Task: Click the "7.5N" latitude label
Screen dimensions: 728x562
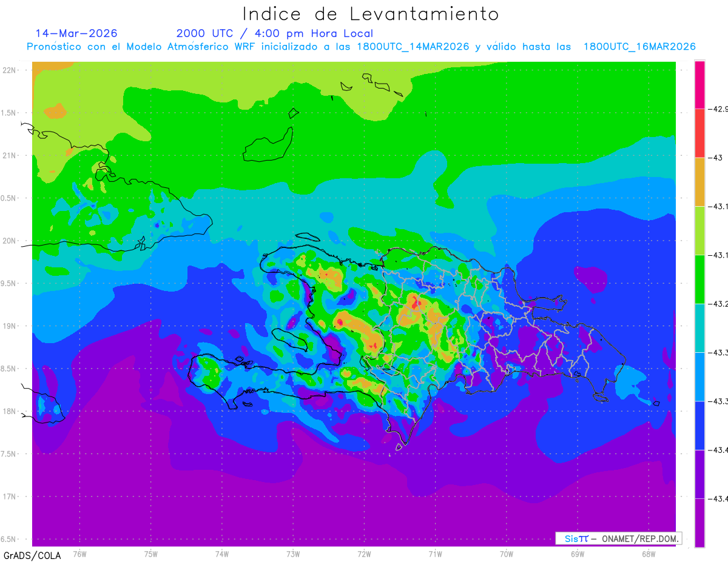Action: pyautogui.click(x=8, y=453)
